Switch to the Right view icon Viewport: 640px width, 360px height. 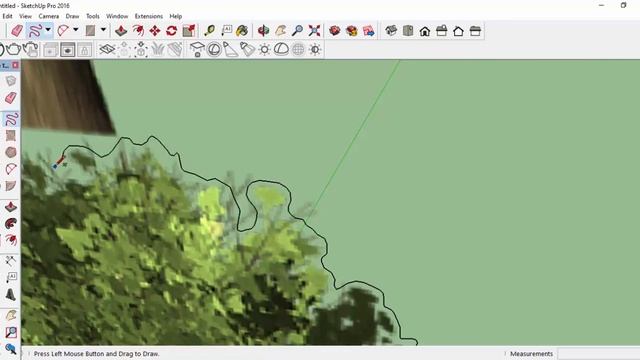point(442,31)
